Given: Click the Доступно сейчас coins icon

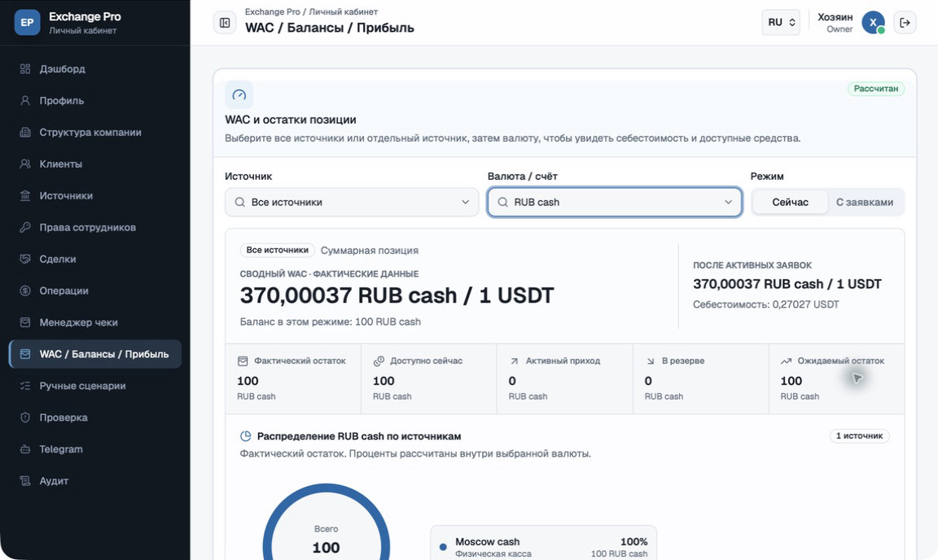Looking at the screenshot, I should (379, 361).
